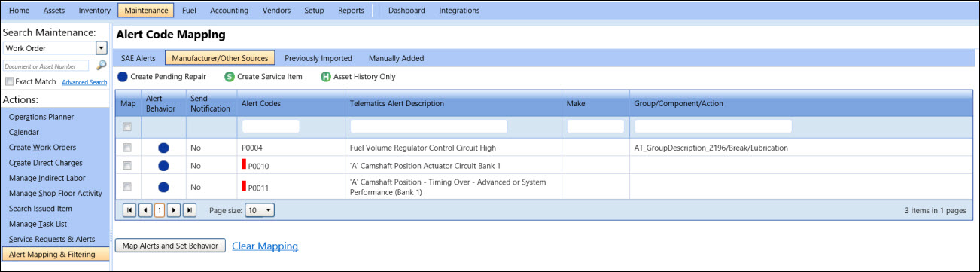Select the Previously Imported tab
980x272 pixels.
[x=318, y=58]
